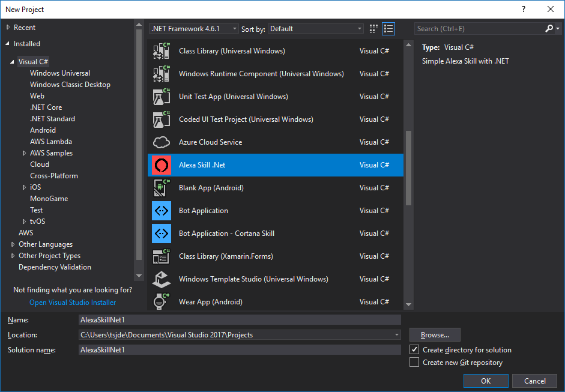This screenshot has width=565, height=392.
Task: Click the Bot Application template icon
Action: point(162,211)
